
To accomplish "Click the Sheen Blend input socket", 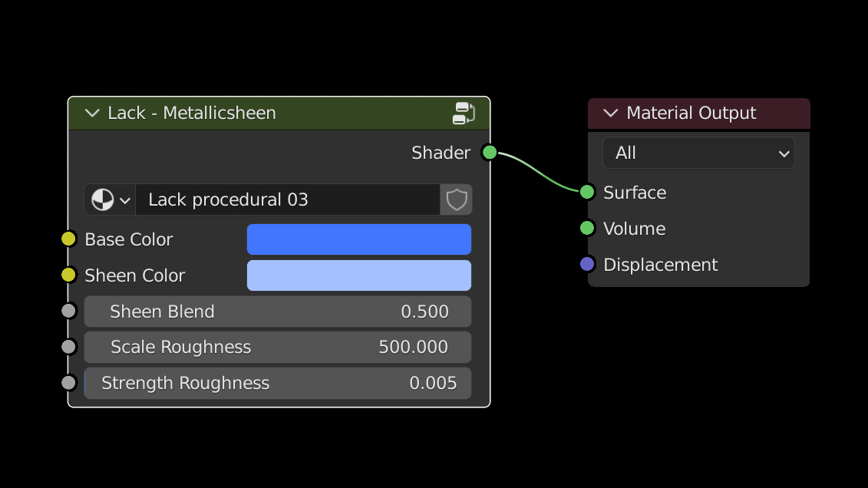I will point(69,311).
